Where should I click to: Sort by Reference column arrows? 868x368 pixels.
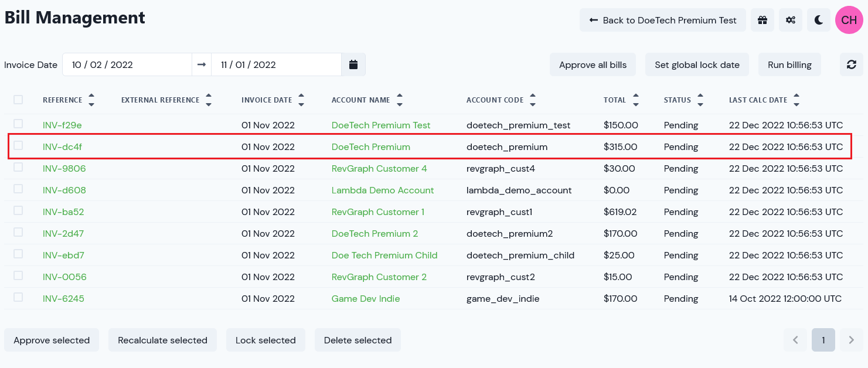click(91, 100)
